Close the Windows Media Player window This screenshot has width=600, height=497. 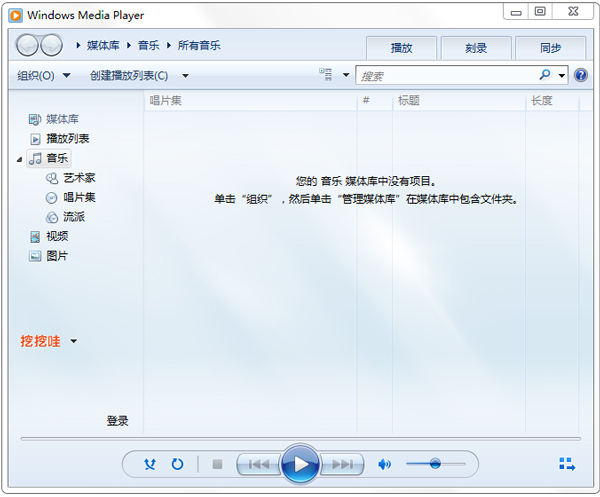point(573,12)
